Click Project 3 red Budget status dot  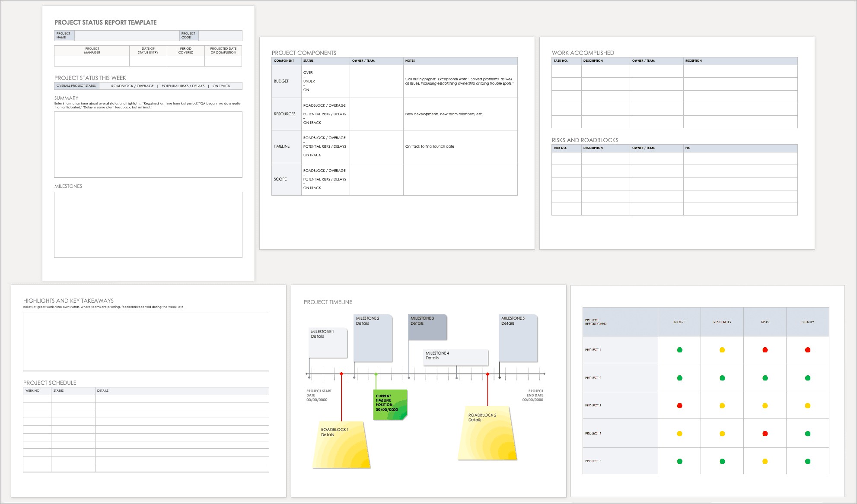(679, 406)
